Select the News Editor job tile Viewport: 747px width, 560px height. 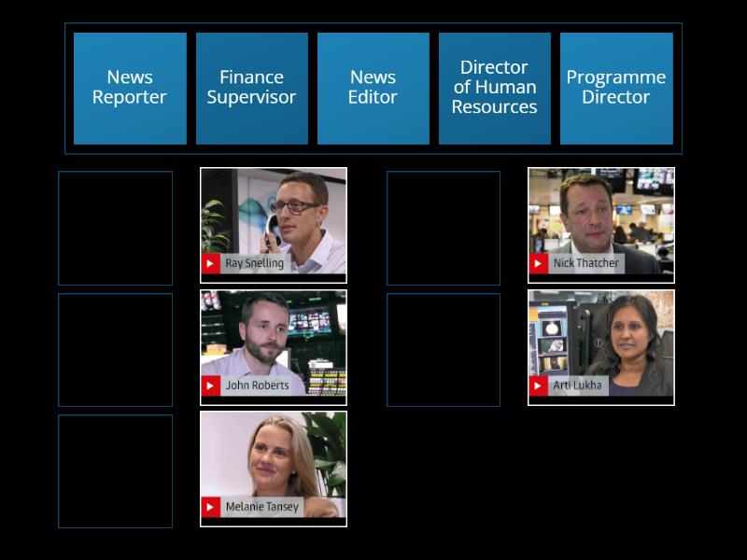click(x=373, y=89)
